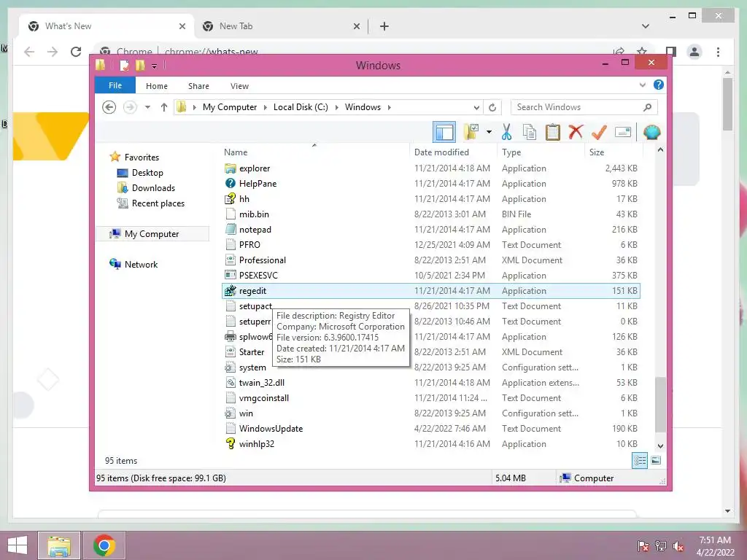
Task: Toggle the navigation pane layout button
Action: point(444,132)
